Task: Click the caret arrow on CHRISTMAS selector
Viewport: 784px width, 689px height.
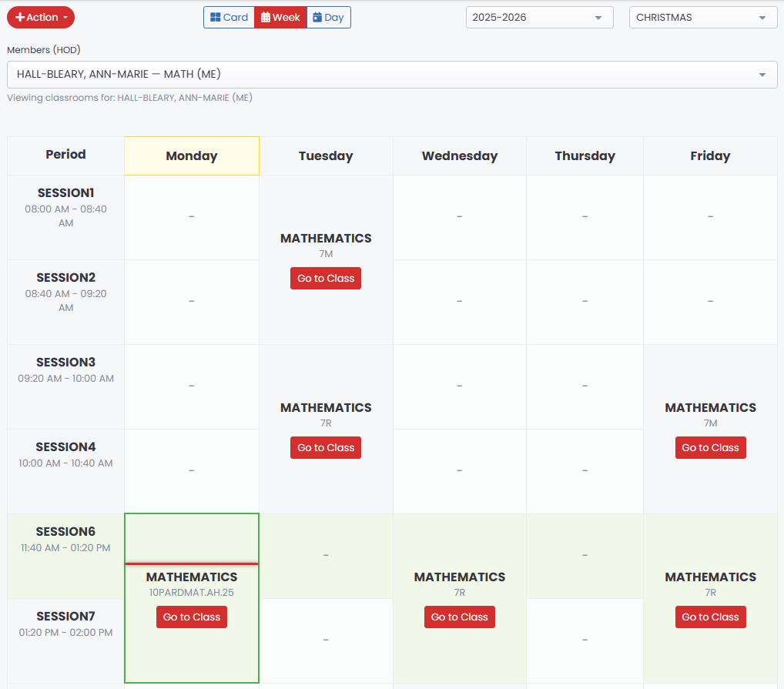Action: pos(762,18)
